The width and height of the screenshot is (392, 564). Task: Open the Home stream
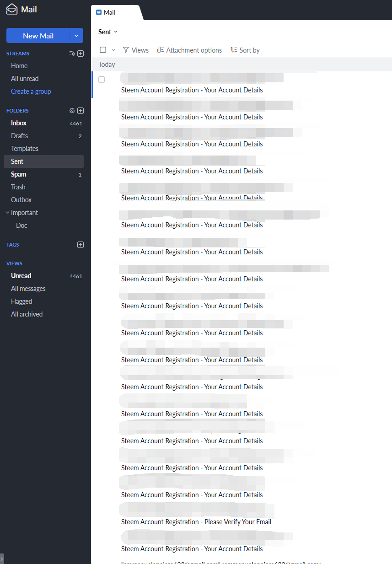tap(19, 66)
